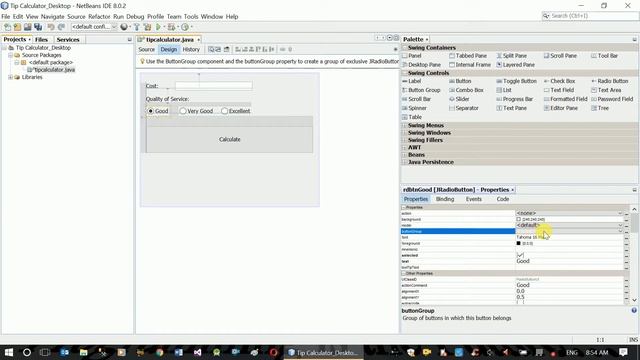Screen dimensions: 640x360
Task: Select the Check Box palette component
Action: tap(559, 81)
